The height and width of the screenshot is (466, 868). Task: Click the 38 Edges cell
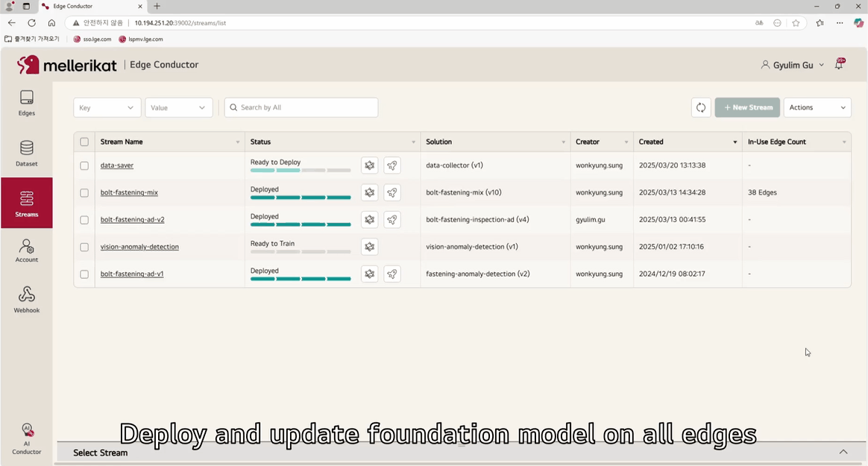[x=762, y=192]
